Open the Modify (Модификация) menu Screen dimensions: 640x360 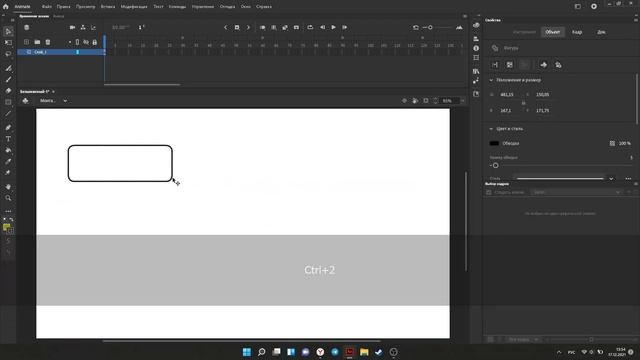134,7
